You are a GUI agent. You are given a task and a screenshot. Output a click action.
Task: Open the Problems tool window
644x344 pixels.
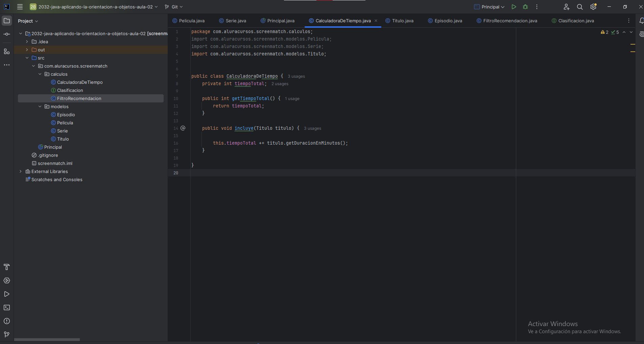click(x=7, y=321)
